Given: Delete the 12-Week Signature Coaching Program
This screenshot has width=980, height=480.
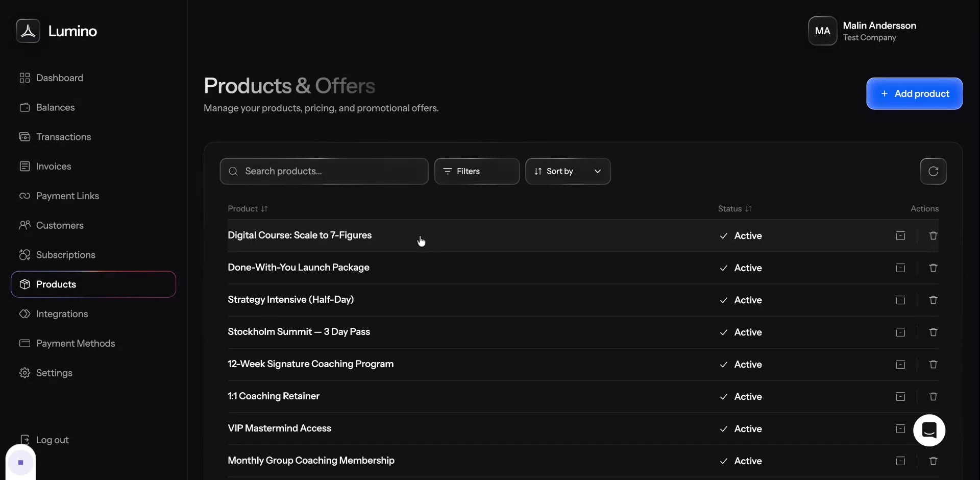Looking at the screenshot, I should click(933, 364).
